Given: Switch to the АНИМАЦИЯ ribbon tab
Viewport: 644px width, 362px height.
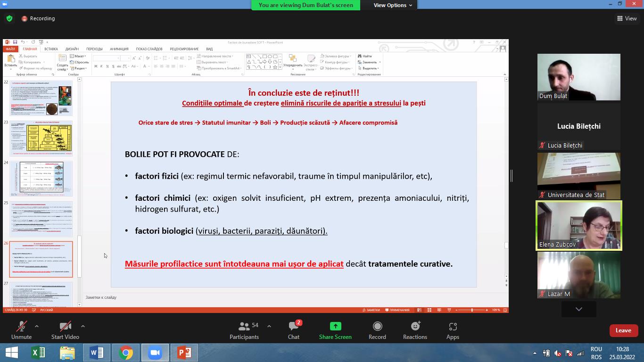Looking at the screenshot, I should [x=119, y=49].
